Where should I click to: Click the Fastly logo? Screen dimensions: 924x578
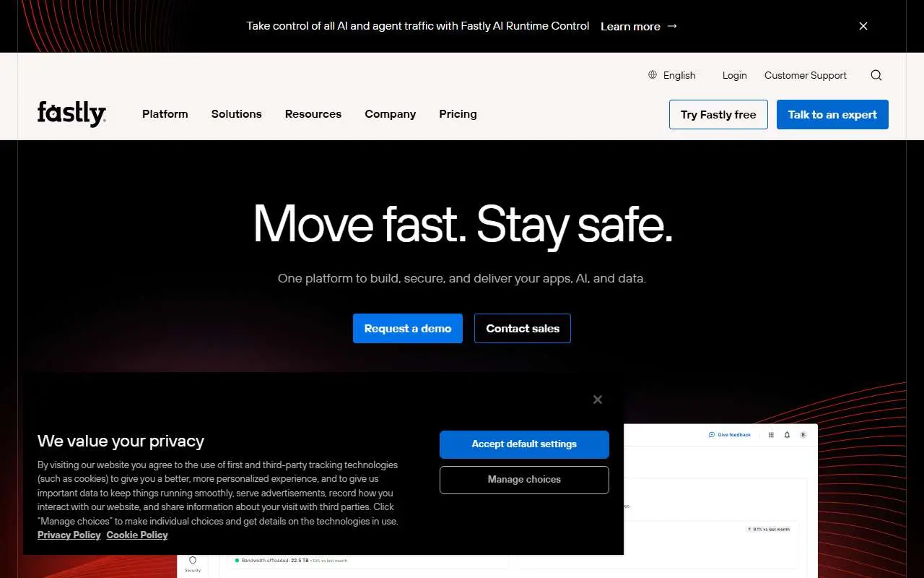[x=71, y=114]
